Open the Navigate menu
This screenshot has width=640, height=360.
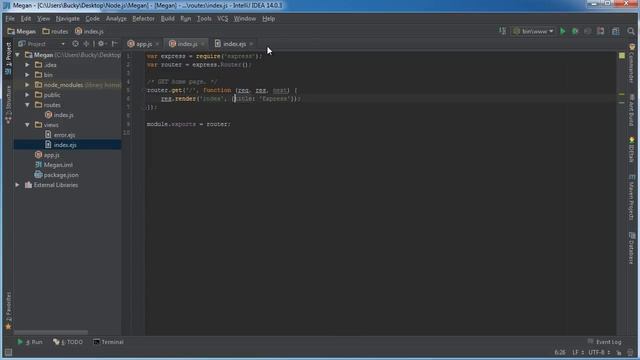point(67,19)
